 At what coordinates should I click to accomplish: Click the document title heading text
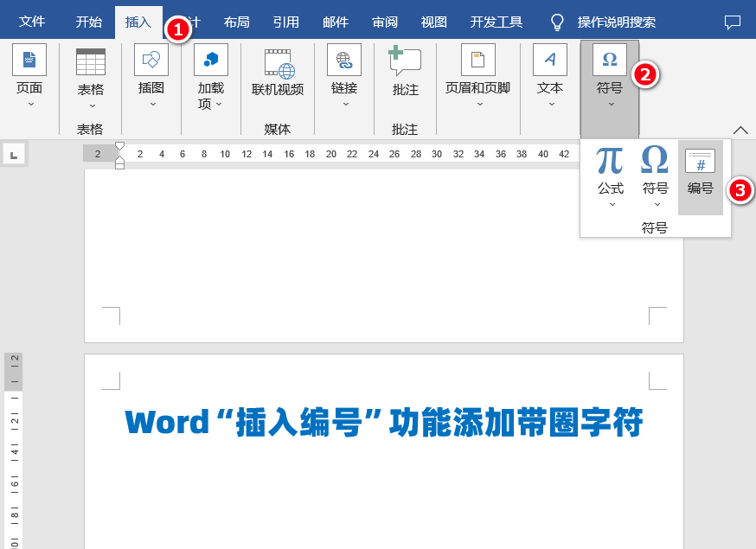coord(384,422)
